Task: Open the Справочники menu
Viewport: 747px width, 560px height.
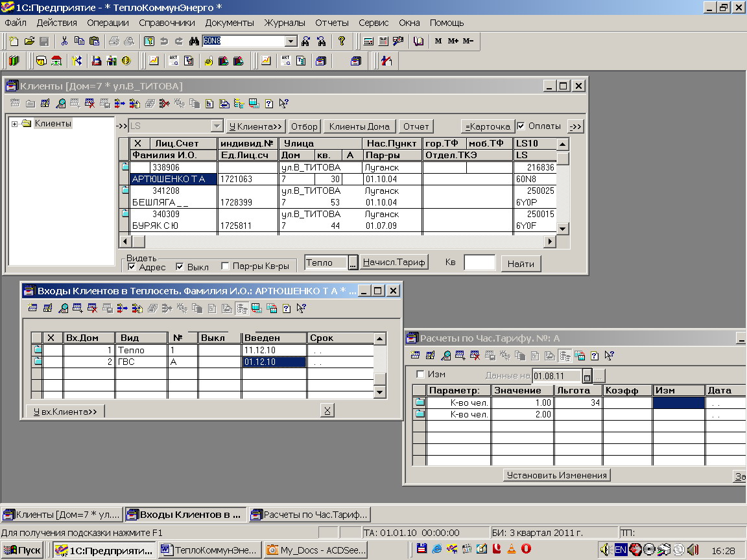Action: [x=167, y=23]
